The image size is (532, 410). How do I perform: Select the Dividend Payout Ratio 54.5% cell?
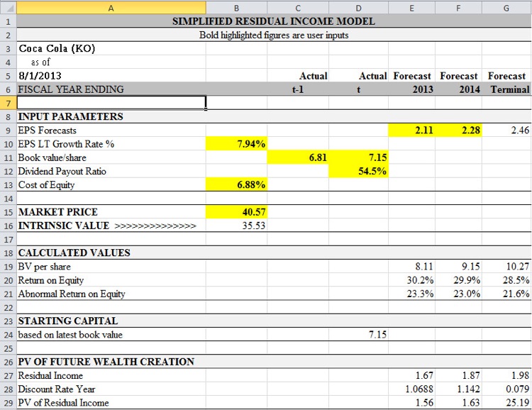358,171
